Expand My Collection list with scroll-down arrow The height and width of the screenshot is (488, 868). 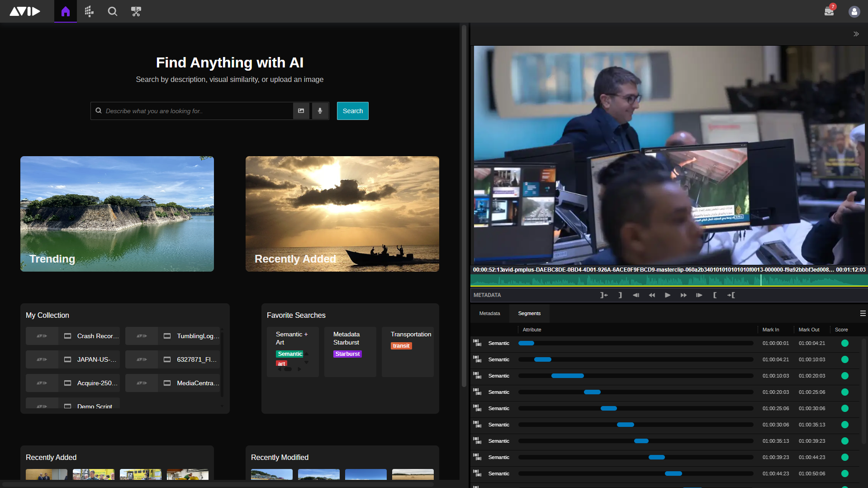[x=222, y=407]
